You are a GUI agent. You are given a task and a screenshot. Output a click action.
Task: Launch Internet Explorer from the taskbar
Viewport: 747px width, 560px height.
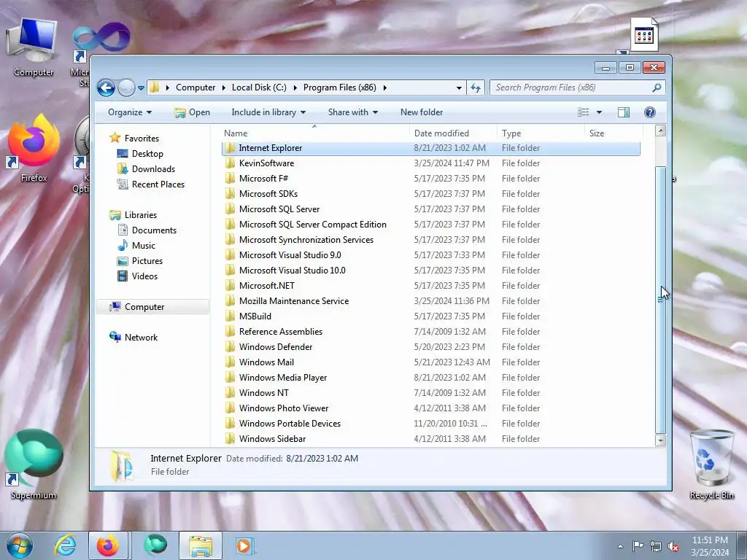click(x=65, y=545)
